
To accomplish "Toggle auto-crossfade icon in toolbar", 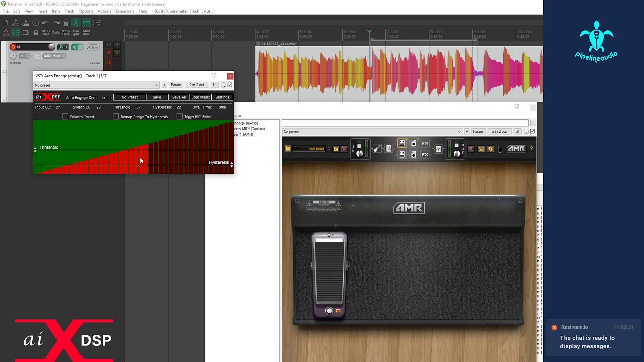I will pyautogui.click(x=76, y=23).
